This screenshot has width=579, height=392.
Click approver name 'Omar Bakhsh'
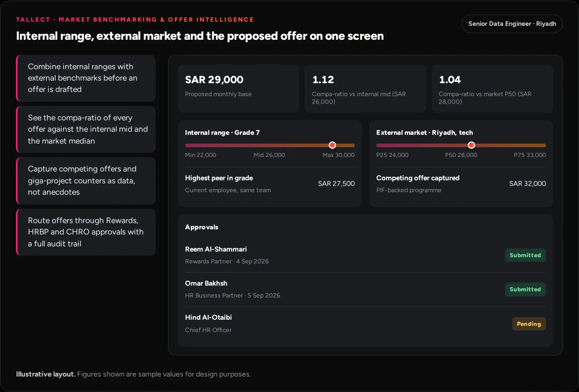206,283
